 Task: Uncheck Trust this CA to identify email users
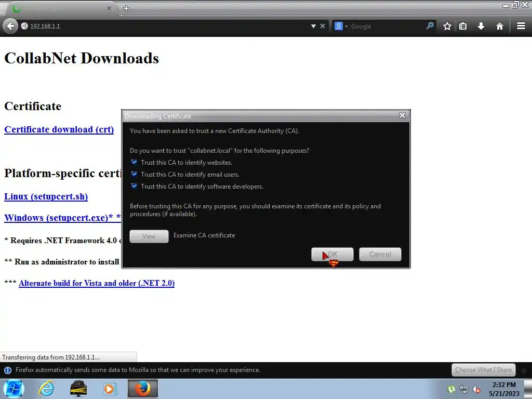[x=135, y=174]
